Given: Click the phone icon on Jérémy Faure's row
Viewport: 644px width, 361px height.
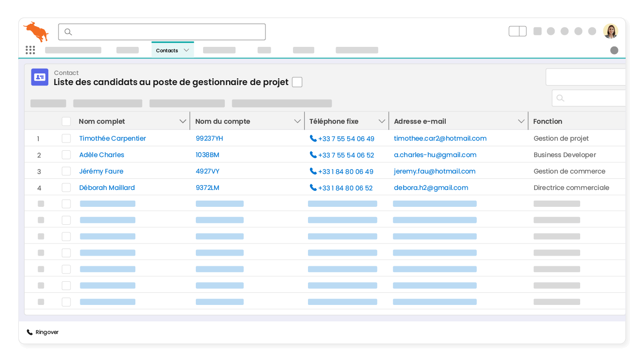Looking at the screenshot, I should pyautogui.click(x=313, y=171).
